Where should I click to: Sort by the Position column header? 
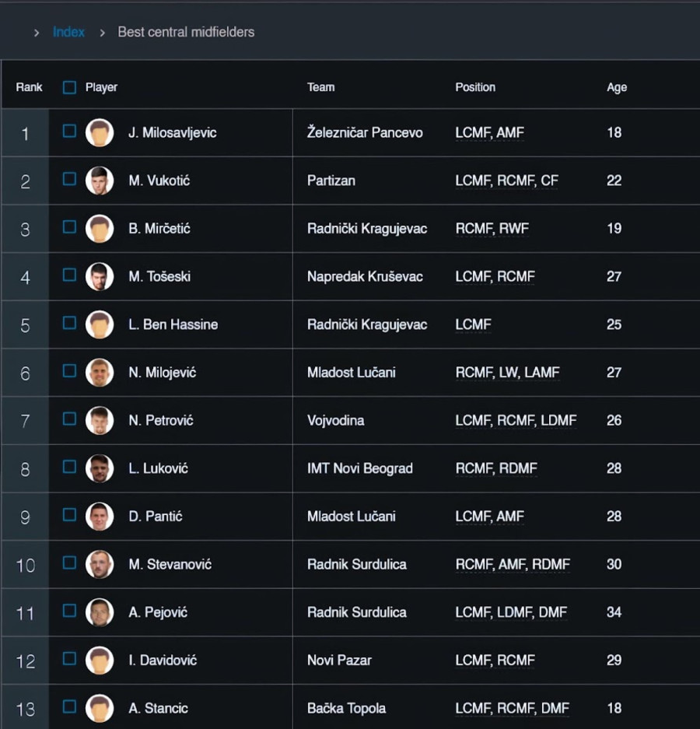[x=474, y=87]
